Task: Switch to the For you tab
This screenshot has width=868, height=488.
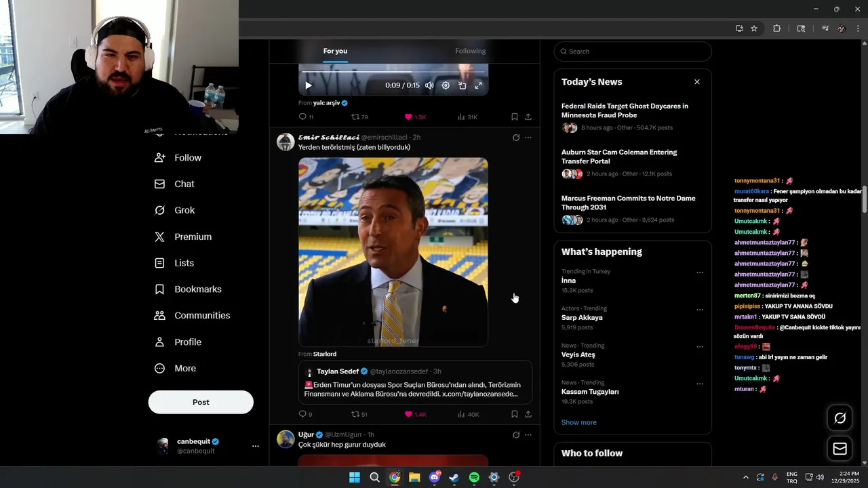Action: [335, 51]
